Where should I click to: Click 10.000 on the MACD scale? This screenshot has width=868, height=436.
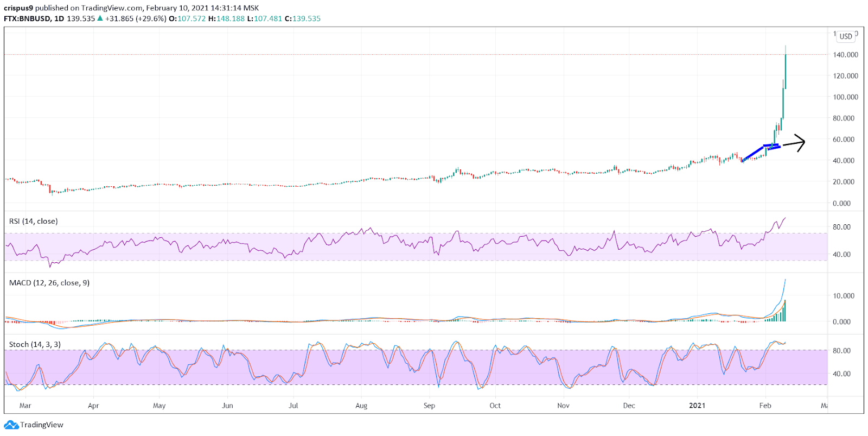coord(844,296)
